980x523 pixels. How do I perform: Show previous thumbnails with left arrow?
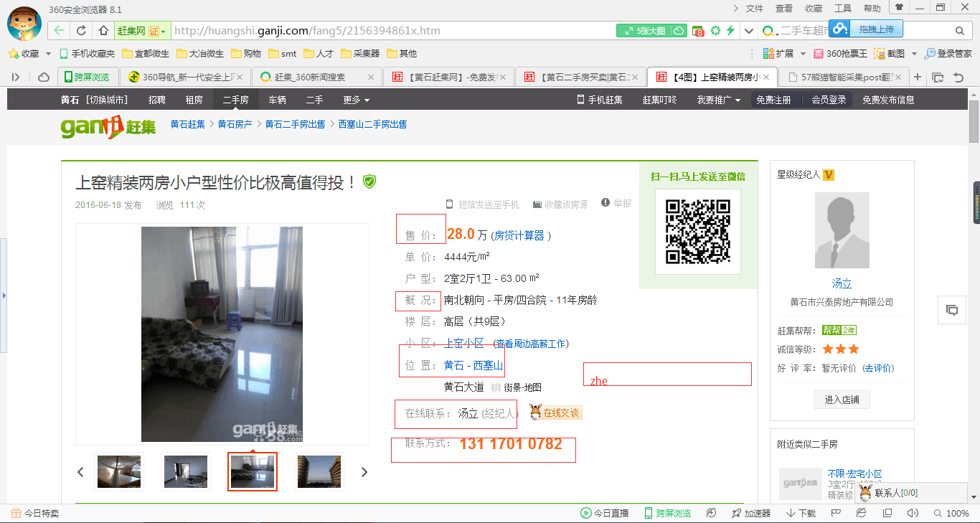[80, 472]
